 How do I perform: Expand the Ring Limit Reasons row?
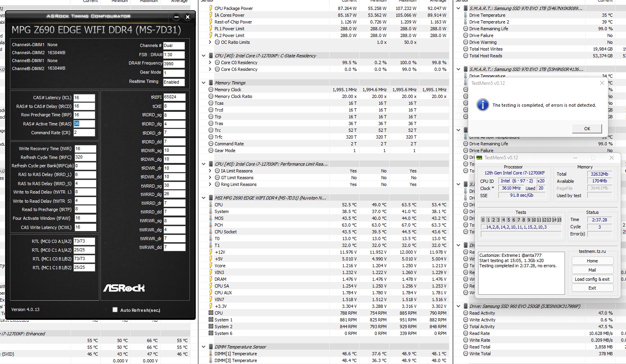click(x=210, y=184)
